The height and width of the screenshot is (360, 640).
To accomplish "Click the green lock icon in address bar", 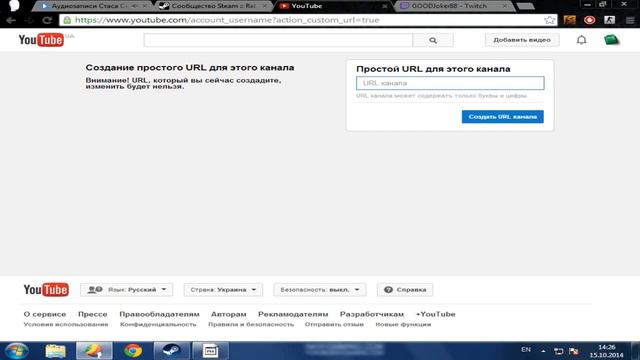I will pos(67,20).
